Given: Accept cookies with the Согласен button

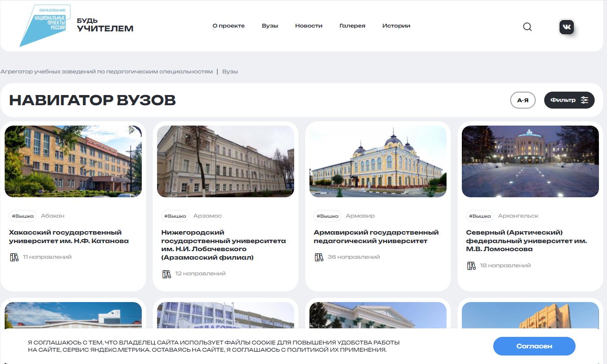Looking at the screenshot, I should coord(534,346).
